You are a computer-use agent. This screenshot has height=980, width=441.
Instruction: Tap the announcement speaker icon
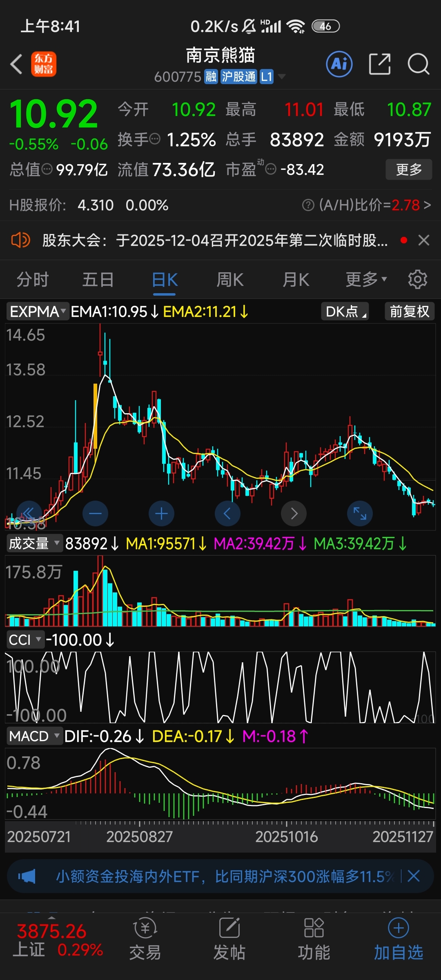[x=20, y=240]
